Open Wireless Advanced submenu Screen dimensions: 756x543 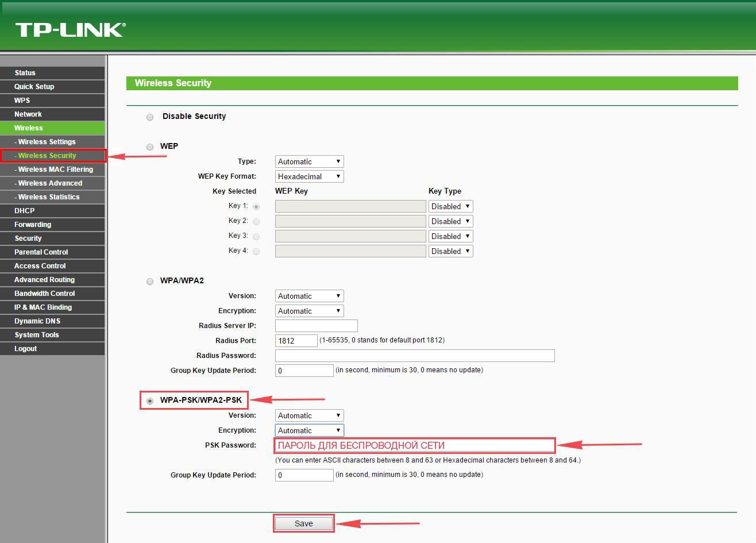coord(52,183)
